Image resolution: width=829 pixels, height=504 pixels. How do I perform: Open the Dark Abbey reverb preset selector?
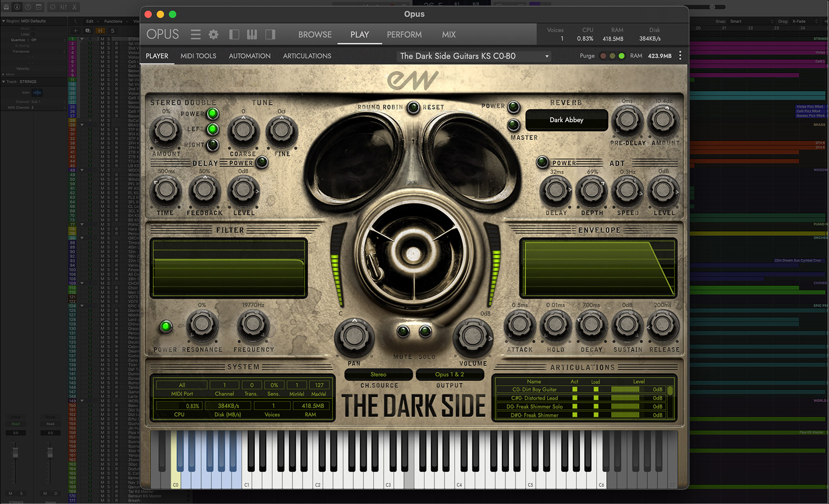pyautogui.click(x=566, y=120)
